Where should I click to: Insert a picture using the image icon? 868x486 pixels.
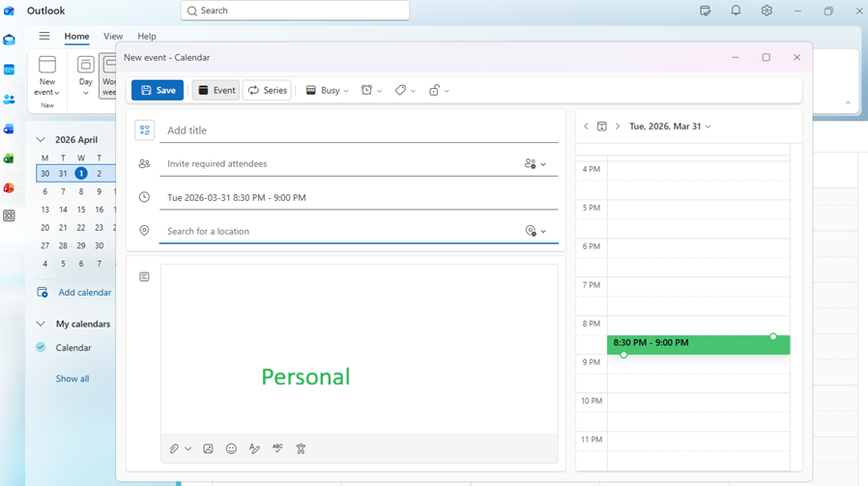click(208, 449)
